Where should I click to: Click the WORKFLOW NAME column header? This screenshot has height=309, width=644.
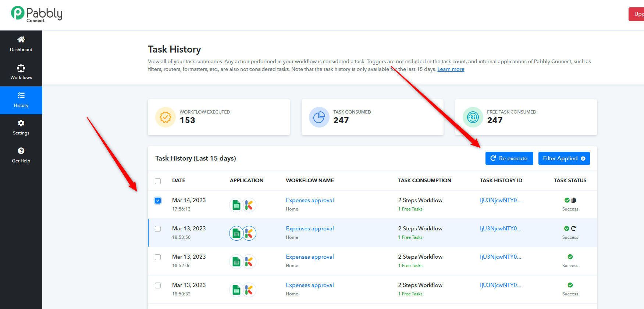310,180
